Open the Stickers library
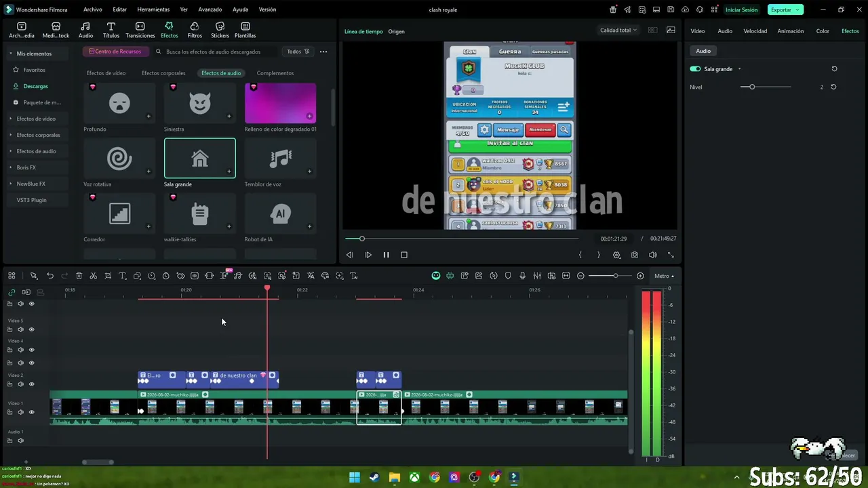Viewport: 868px width, 488px height. (x=220, y=30)
